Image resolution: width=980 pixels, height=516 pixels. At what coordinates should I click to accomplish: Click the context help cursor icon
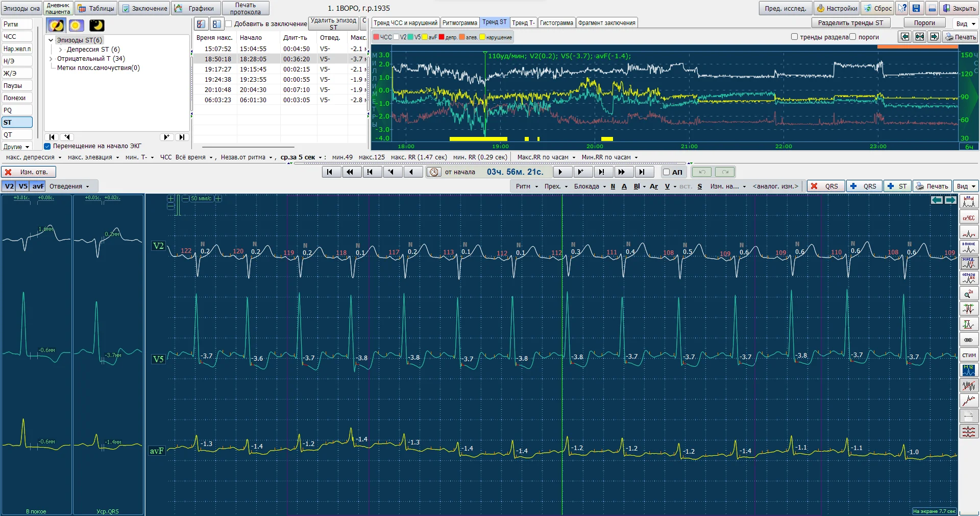902,8
